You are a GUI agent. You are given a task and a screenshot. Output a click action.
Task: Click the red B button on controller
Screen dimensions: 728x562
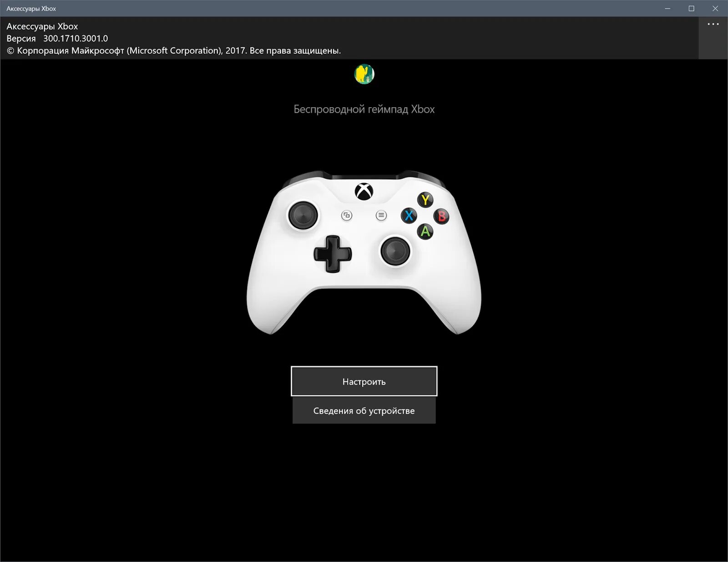[441, 216]
